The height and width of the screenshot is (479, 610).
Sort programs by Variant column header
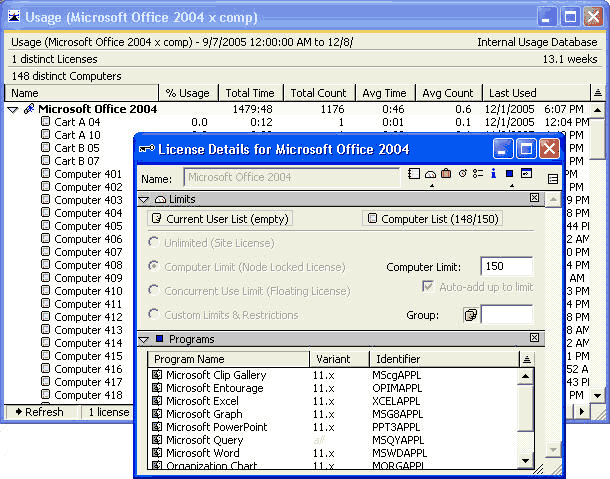339,359
